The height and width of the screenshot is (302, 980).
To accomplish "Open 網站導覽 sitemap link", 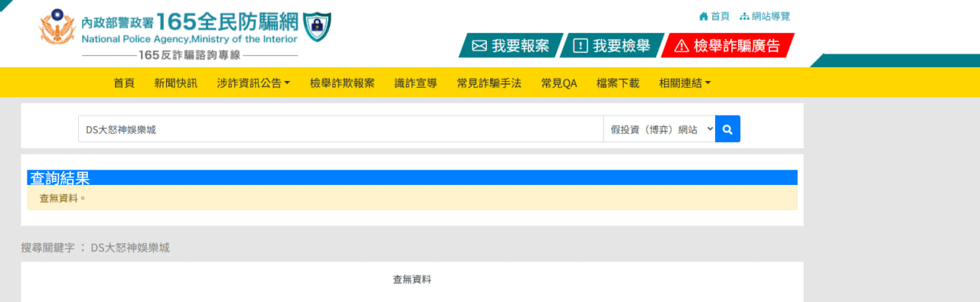I will (x=765, y=16).
